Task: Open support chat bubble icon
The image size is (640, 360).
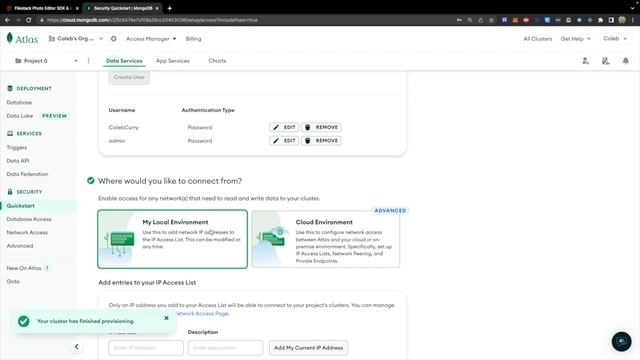Action: pyautogui.click(x=621, y=341)
